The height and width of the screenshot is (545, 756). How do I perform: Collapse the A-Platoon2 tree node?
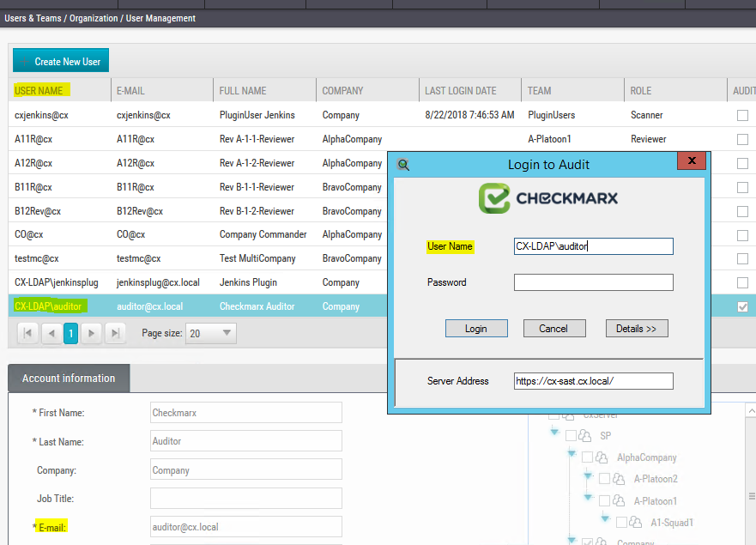[588, 475]
